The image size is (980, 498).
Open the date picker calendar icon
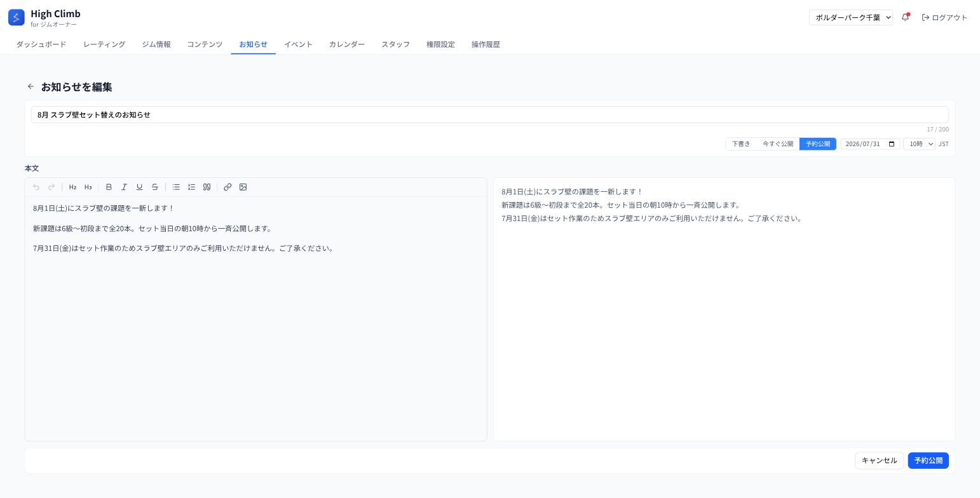(892, 144)
